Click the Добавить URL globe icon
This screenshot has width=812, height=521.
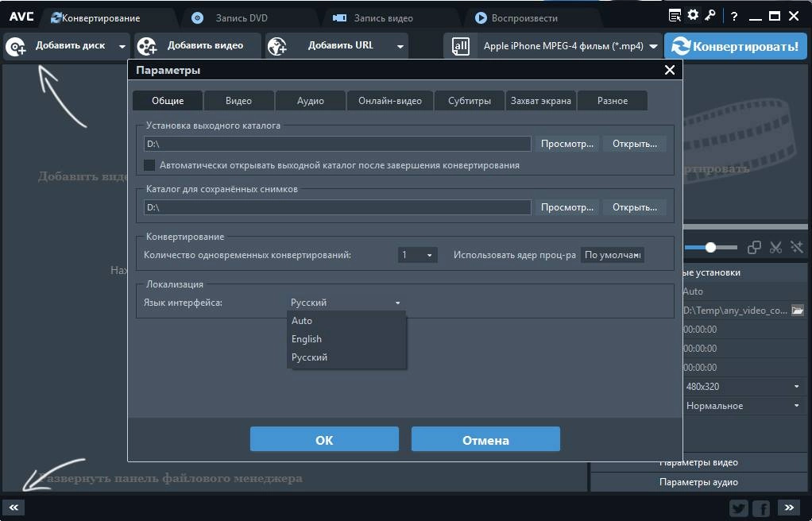point(277,46)
